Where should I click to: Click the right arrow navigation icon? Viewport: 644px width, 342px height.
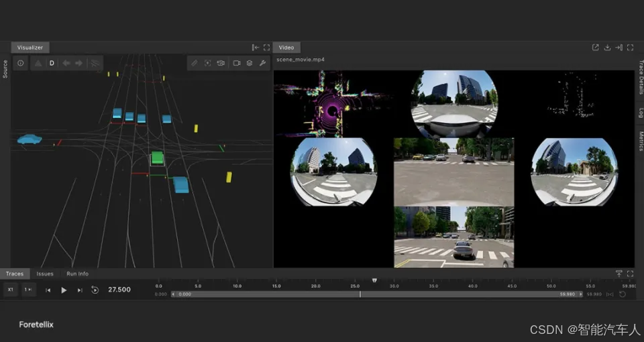79,63
